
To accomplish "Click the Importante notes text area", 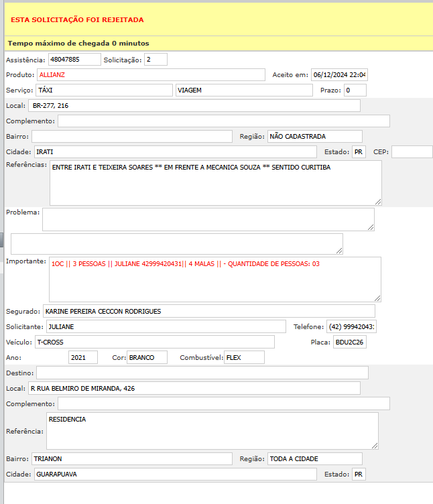I will (214, 279).
